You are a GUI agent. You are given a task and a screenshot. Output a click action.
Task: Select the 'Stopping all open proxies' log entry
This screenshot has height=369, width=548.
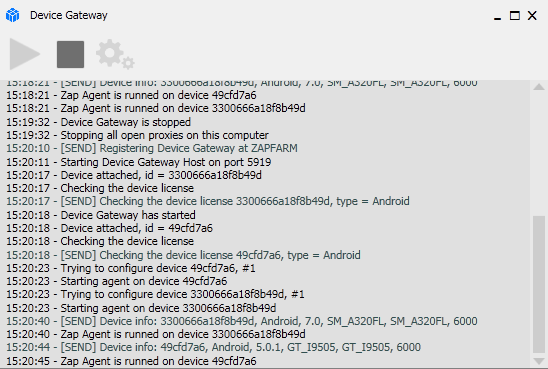pos(137,135)
